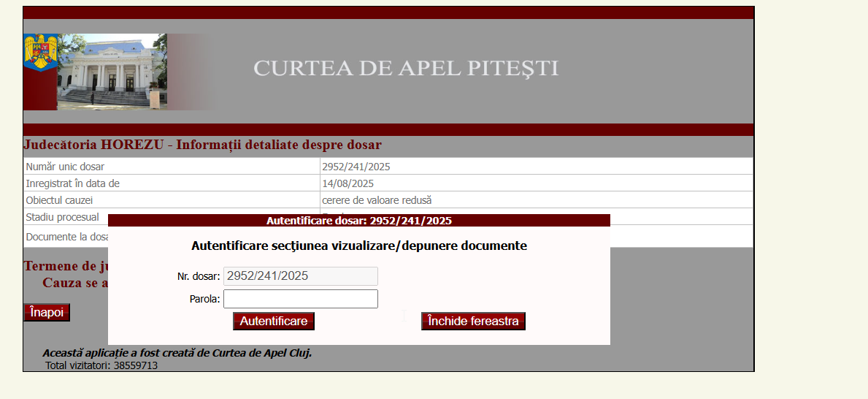Close the dialog with Închide fereastra
Viewport: 868px width, 399px height.
[473, 322]
